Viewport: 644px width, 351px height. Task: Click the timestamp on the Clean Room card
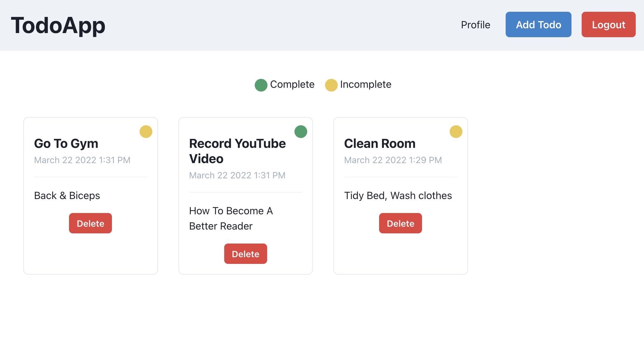tap(393, 160)
